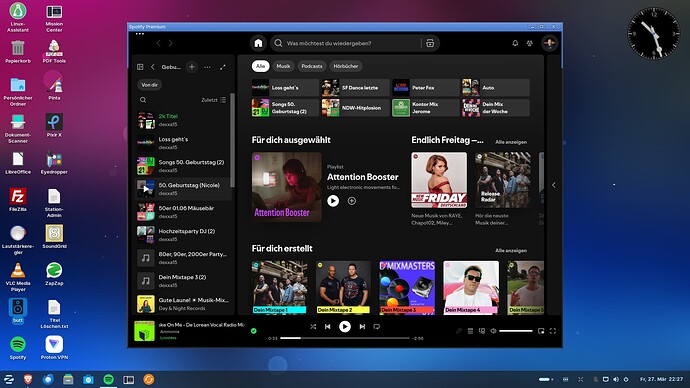Open the notifications bell icon
Screen dimensions: 690x388
point(515,43)
